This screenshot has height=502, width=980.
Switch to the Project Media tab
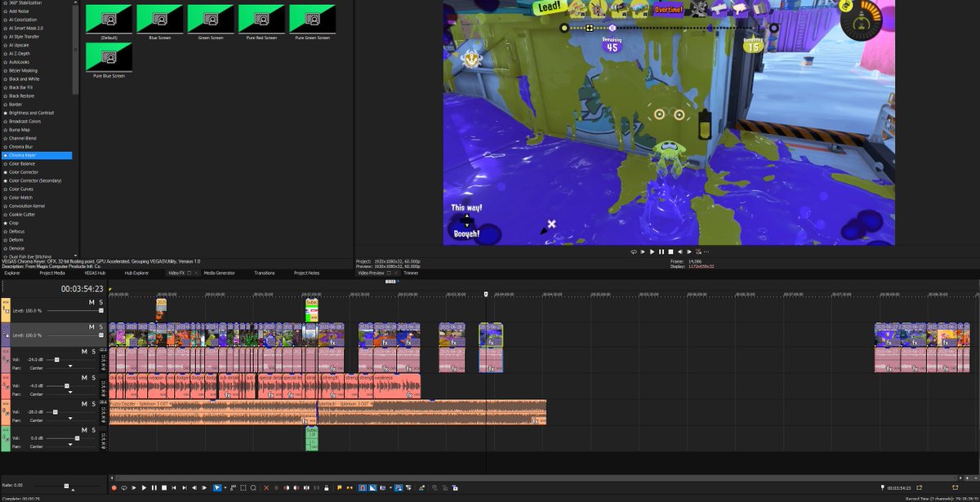coord(52,273)
